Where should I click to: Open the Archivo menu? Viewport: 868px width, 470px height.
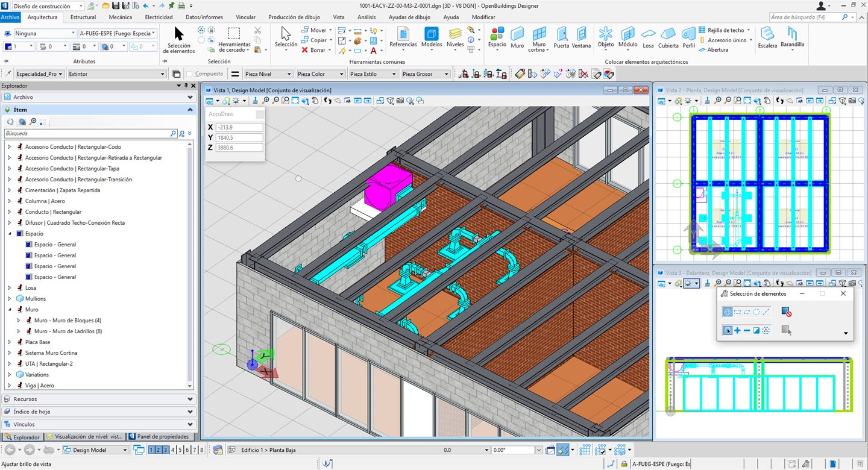tap(10, 17)
